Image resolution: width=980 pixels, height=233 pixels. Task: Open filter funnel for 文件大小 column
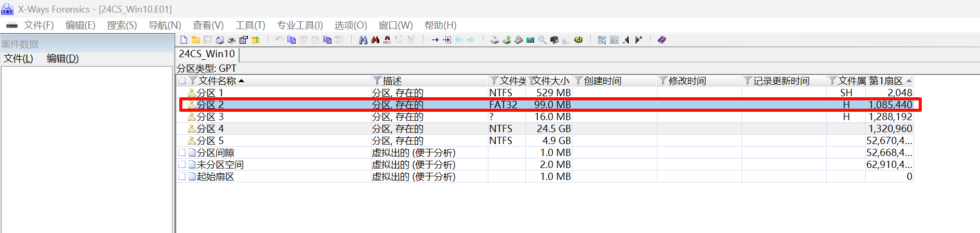[532, 81]
